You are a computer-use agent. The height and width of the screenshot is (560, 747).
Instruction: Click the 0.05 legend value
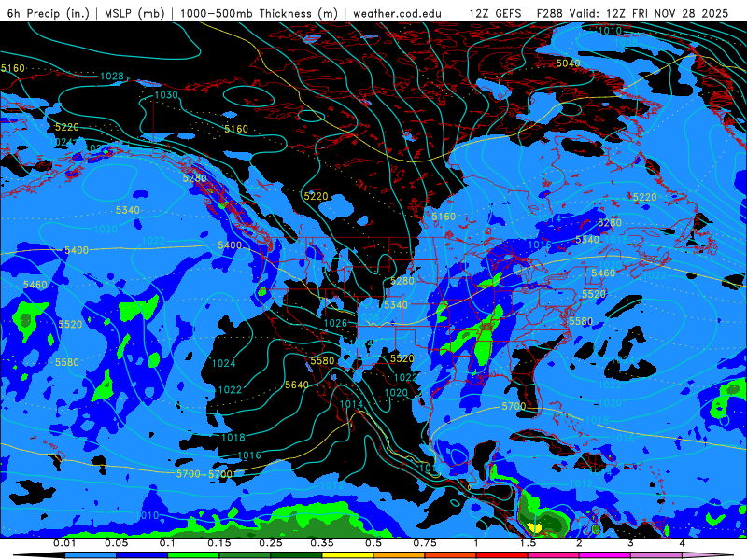116,543
